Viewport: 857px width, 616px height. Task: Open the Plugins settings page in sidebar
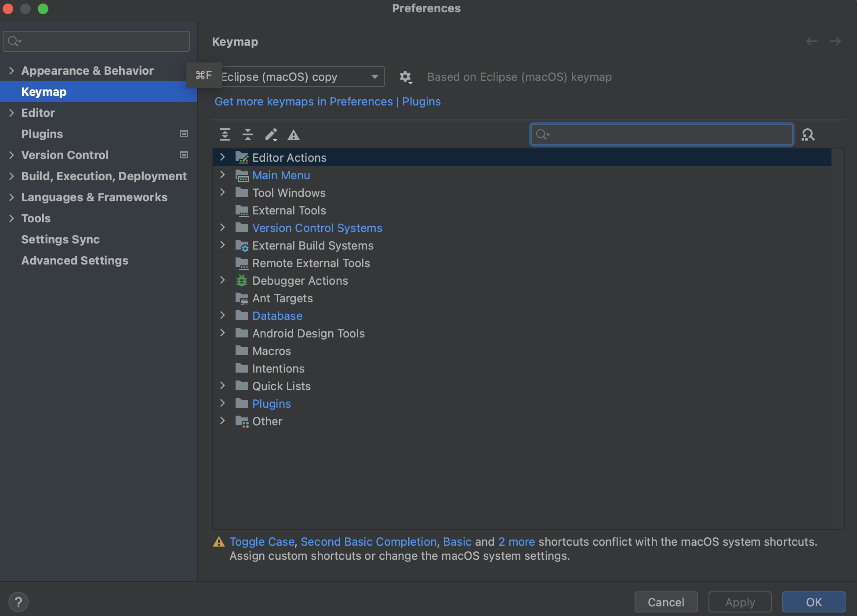pyautogui.click(x=42, y=134)
